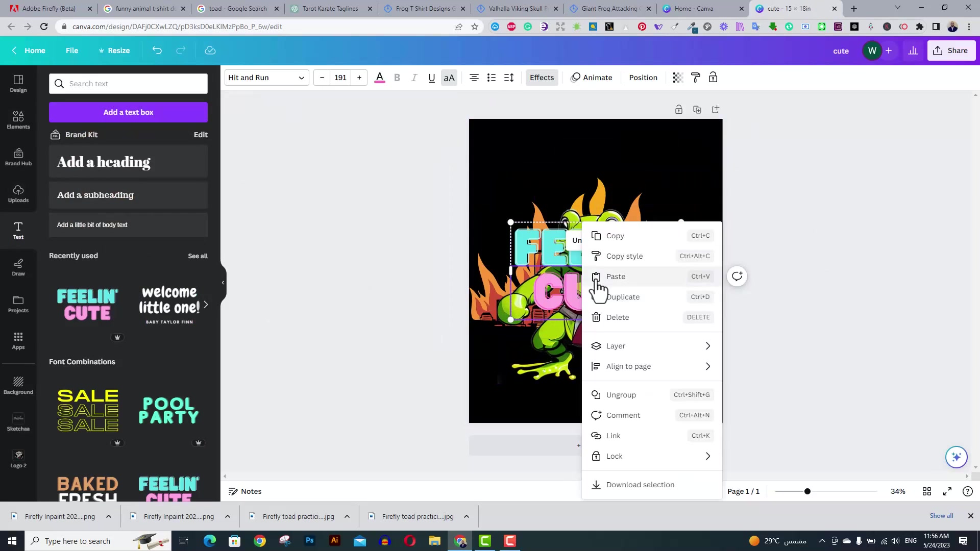
Task: Open the Hit and Run font dropdown
Action: 266,78
